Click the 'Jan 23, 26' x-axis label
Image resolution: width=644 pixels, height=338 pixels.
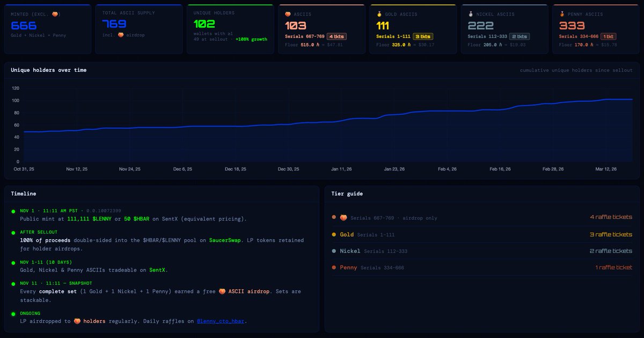[394, 169]
